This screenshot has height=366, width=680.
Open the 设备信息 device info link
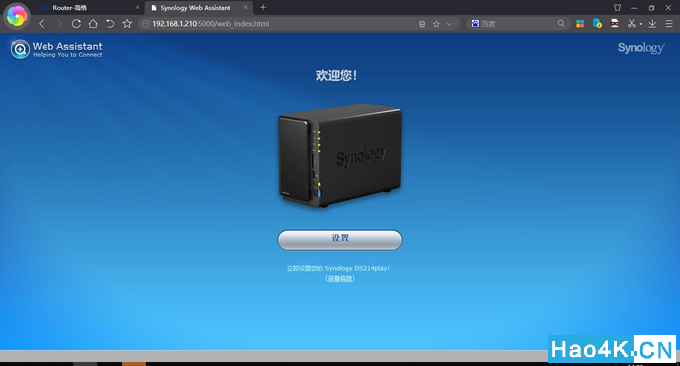pyautogui.click(x=340, y=278)
